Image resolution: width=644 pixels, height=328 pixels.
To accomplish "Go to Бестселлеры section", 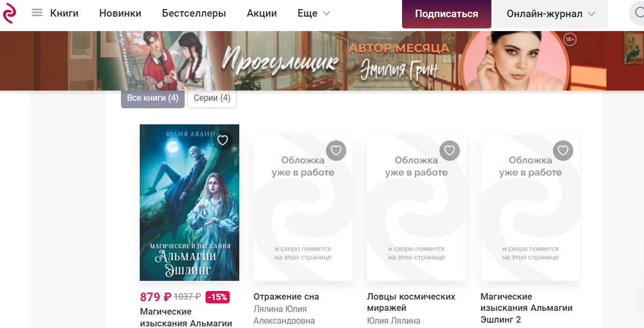I will tap(194, 13).
